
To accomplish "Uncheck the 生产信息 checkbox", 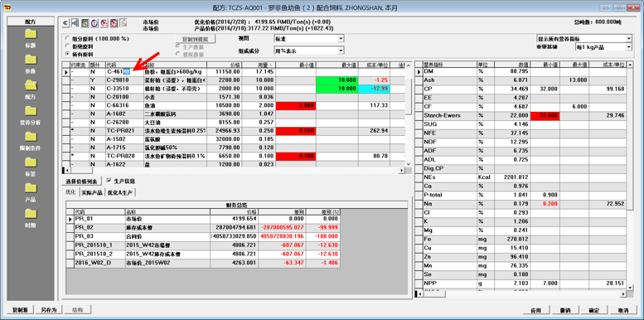I will pos(109,181).
